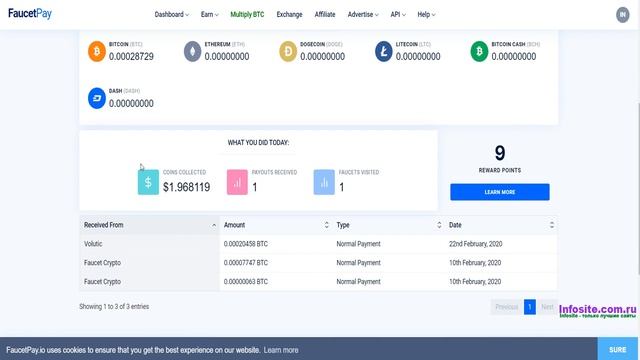Sort table by Amount column
This screenshot has width=640, height=360.
(276, 225)
